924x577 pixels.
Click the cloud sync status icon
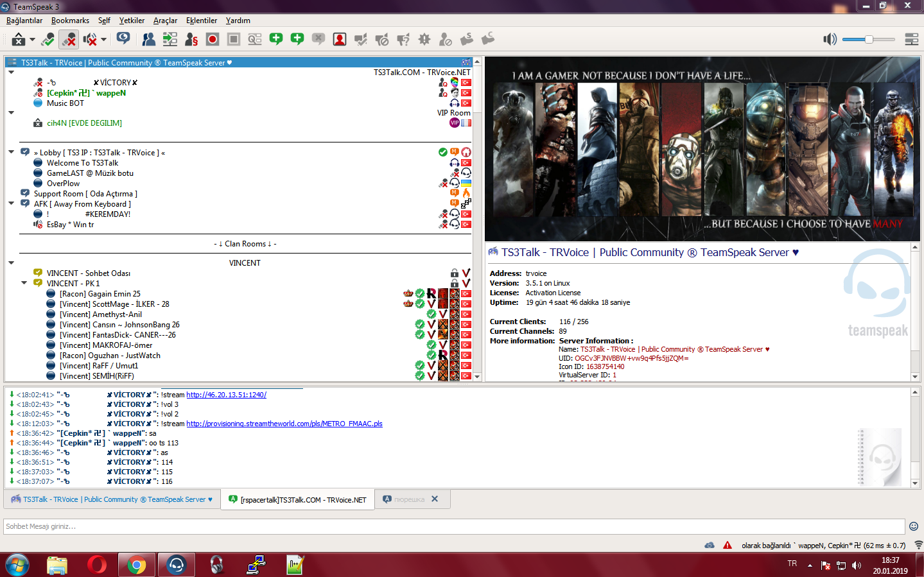[x=710, y=546]
